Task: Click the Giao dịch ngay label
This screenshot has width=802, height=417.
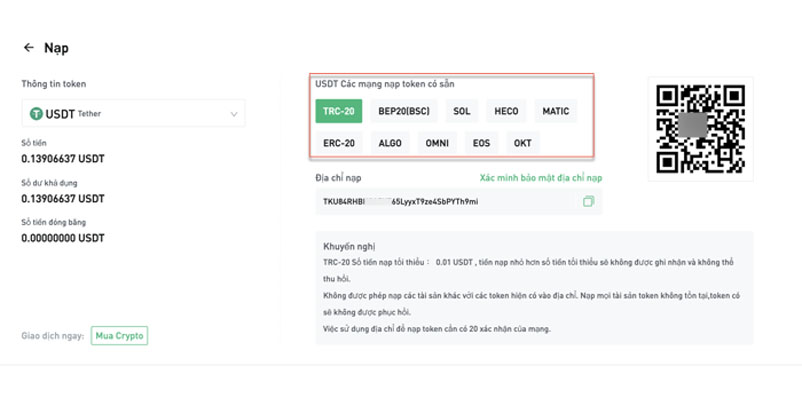Action: click(x=52, y=336)
